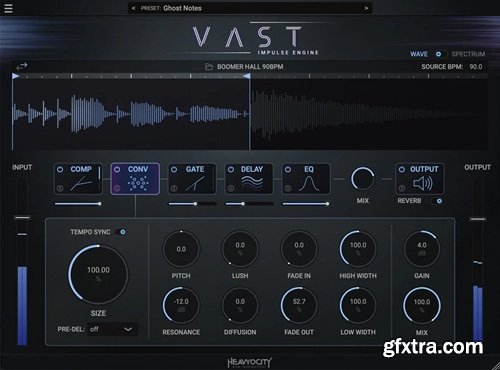Screen dimensions: 500x370
Task: Click the RESONANCE knob showing -12.0
Action: point(181,305)
